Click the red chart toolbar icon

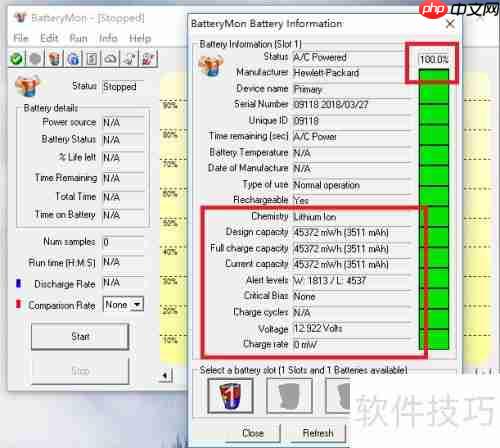pos(148,59)
